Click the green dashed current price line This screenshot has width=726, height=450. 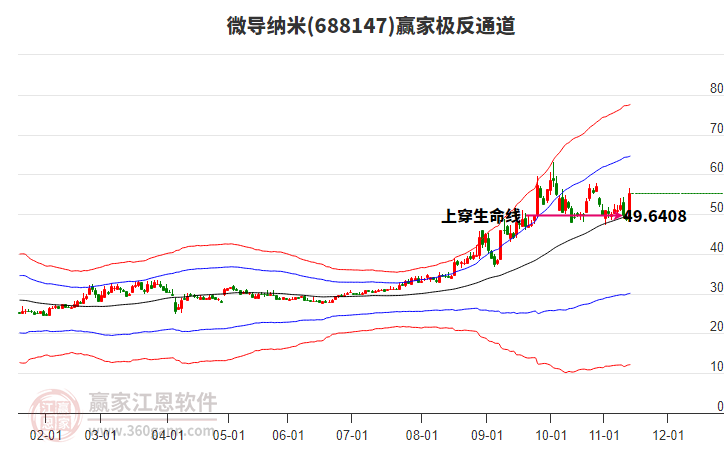pos(676,194)
